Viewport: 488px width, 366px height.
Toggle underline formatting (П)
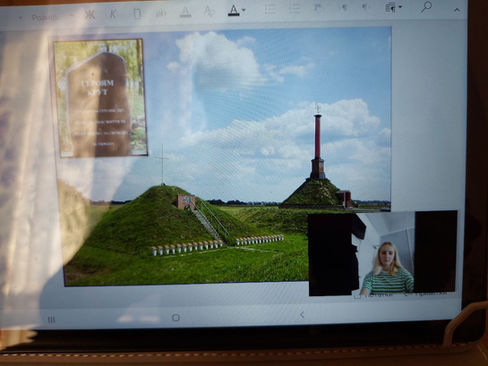point(137,13)
